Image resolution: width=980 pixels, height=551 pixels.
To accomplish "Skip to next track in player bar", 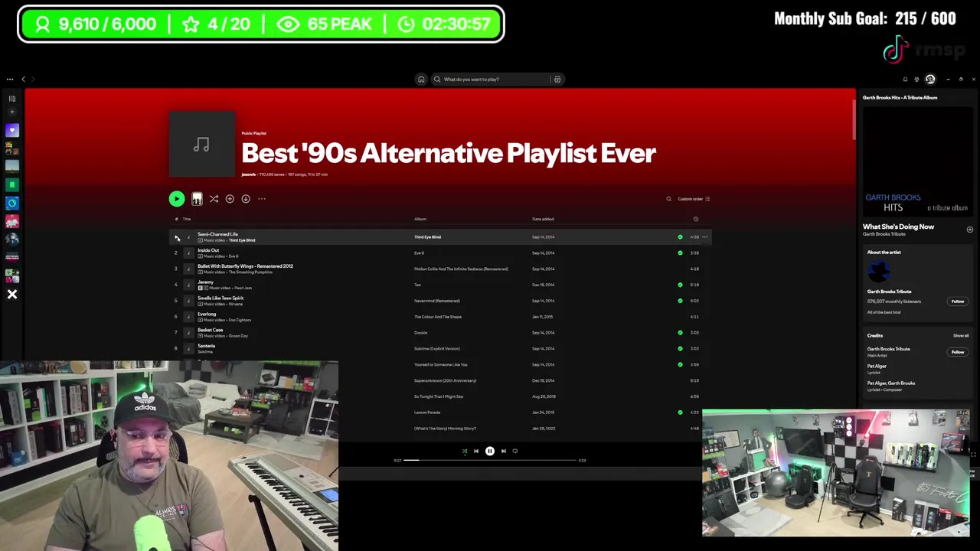I will [504, 452].
